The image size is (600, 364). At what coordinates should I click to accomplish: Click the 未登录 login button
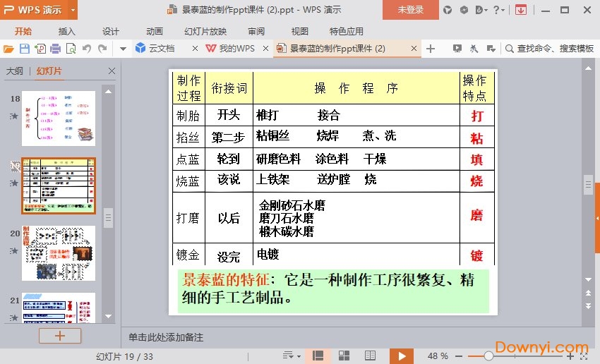tap(411, 10)
